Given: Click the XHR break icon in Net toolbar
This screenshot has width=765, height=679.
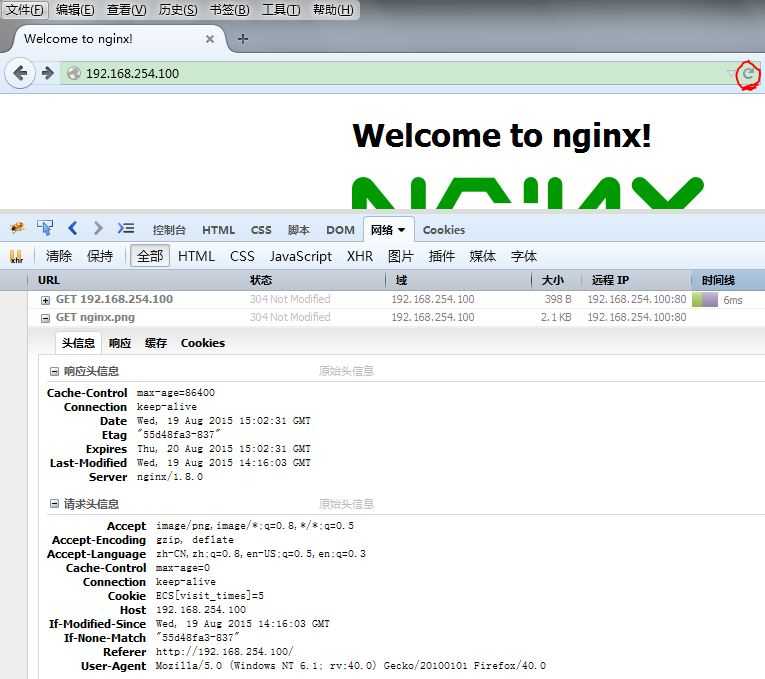Looking at the screenshot, I should [x=16, y=257].
